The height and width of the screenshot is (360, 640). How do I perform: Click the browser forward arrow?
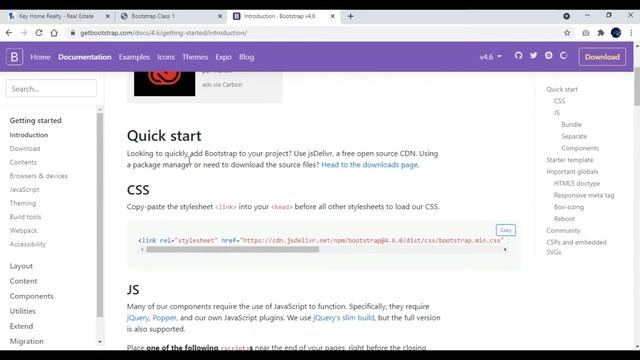click(x=24, y=33)
